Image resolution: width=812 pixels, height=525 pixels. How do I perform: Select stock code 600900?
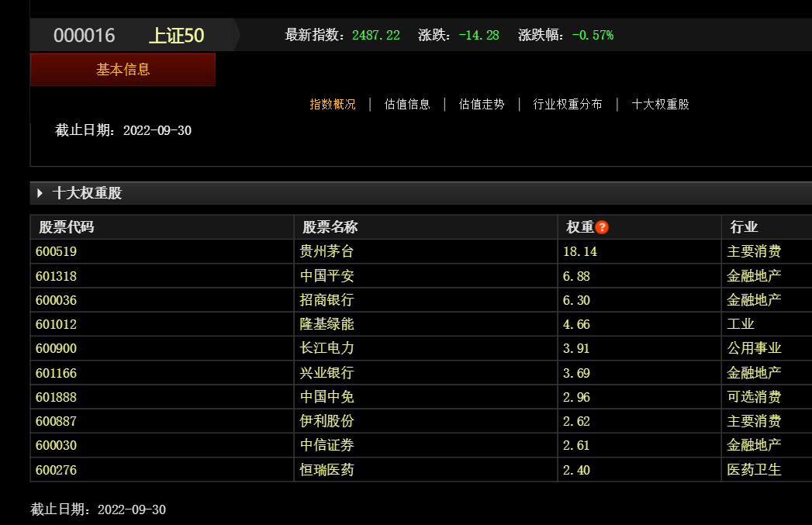(56, 348)
